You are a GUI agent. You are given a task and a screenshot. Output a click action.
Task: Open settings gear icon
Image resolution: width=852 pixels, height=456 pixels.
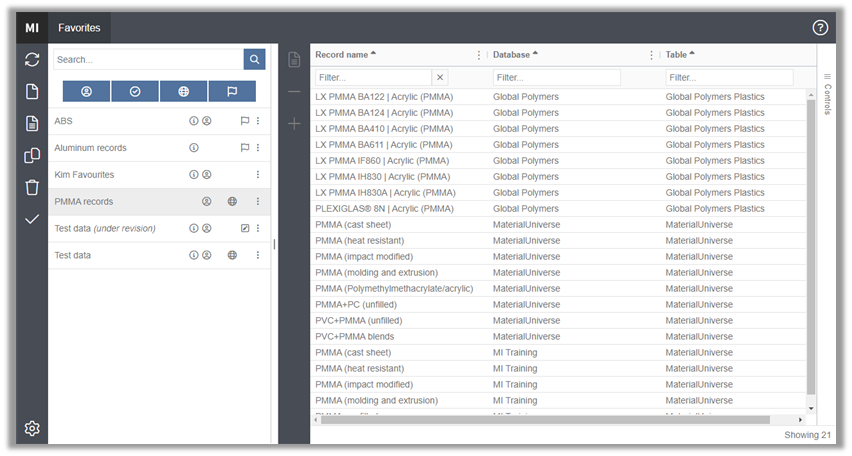point(32,428)
